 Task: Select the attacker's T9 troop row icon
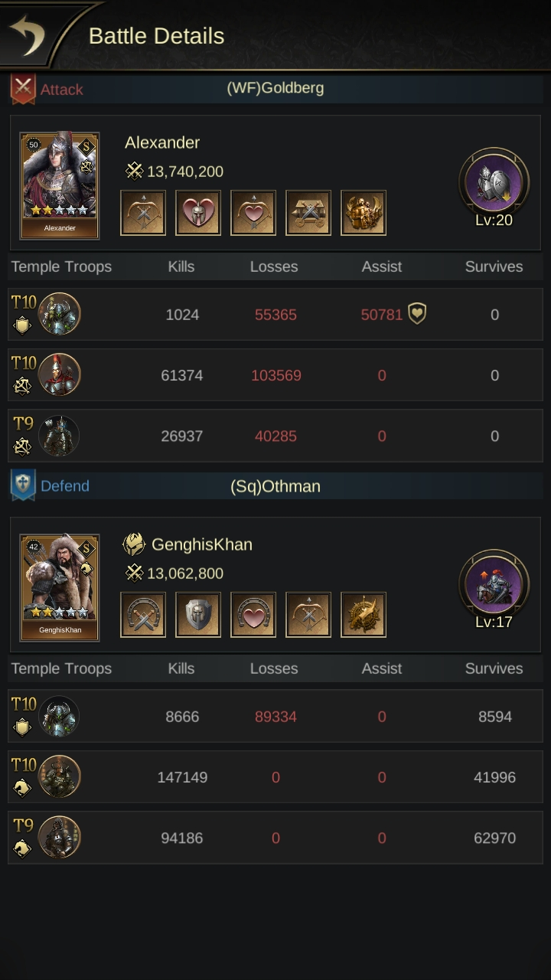pos(59,436)
